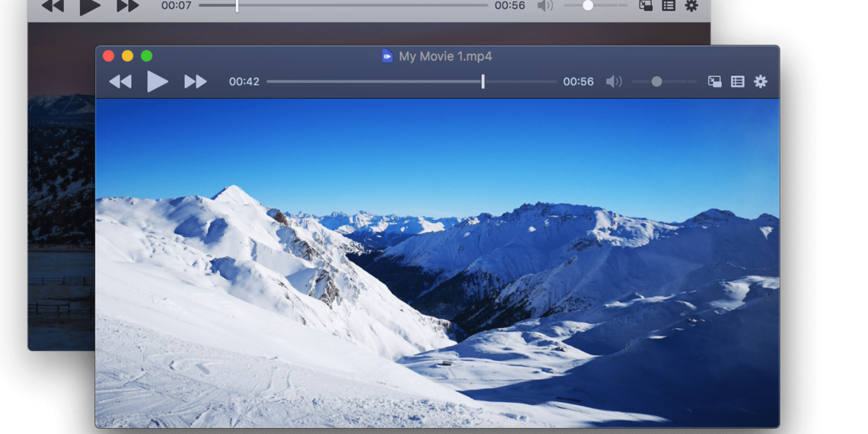868x434 pixels.
Task: Click the volume slider knob in My Movie 1.mp4 window
Action: 656,81
